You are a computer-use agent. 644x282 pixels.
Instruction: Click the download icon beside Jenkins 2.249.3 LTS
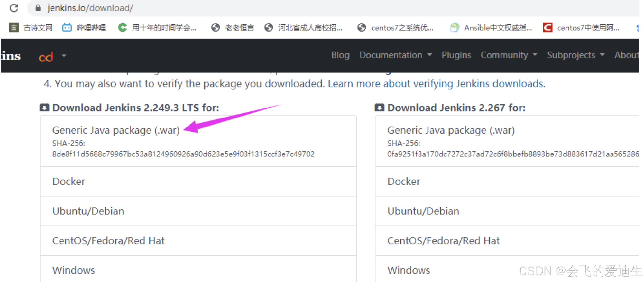pyautogui.click(x=44, y=107)
